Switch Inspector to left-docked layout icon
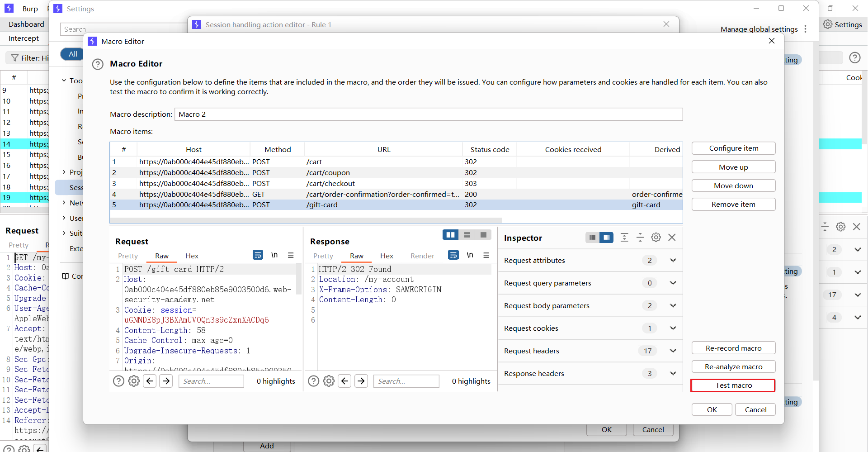The image size is (868, 452). [592, 238]
